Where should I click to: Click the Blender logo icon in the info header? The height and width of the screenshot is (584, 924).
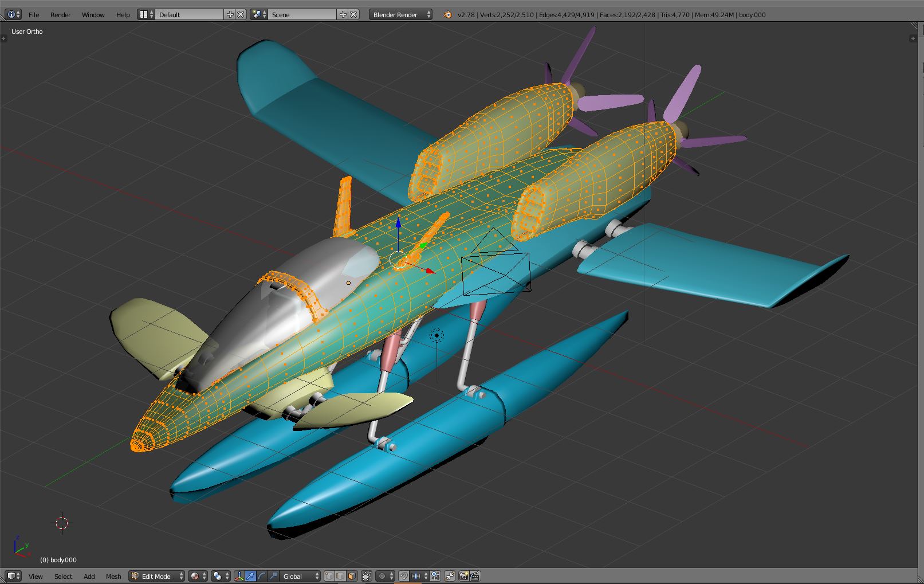tap(447, 15)
